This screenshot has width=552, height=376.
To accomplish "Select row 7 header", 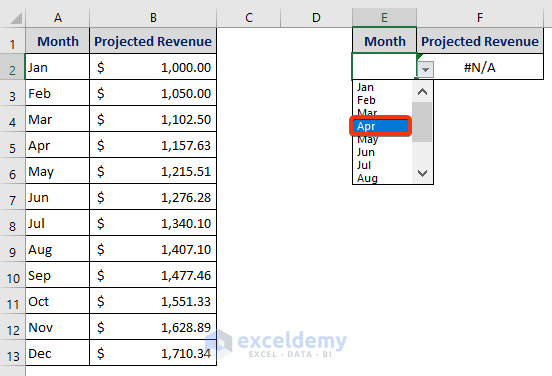I will [12, 197].
